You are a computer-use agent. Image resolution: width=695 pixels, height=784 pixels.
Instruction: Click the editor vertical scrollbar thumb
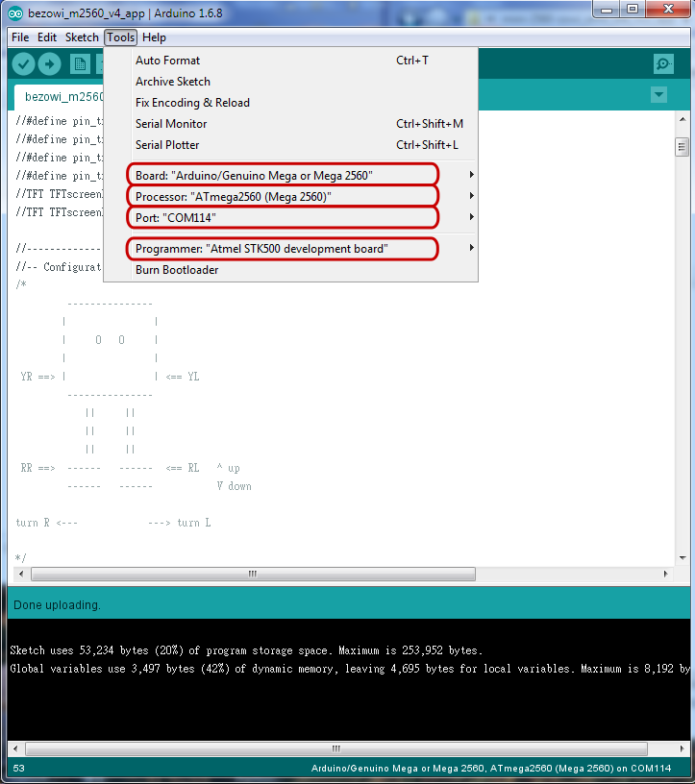(x=682, y=147)
